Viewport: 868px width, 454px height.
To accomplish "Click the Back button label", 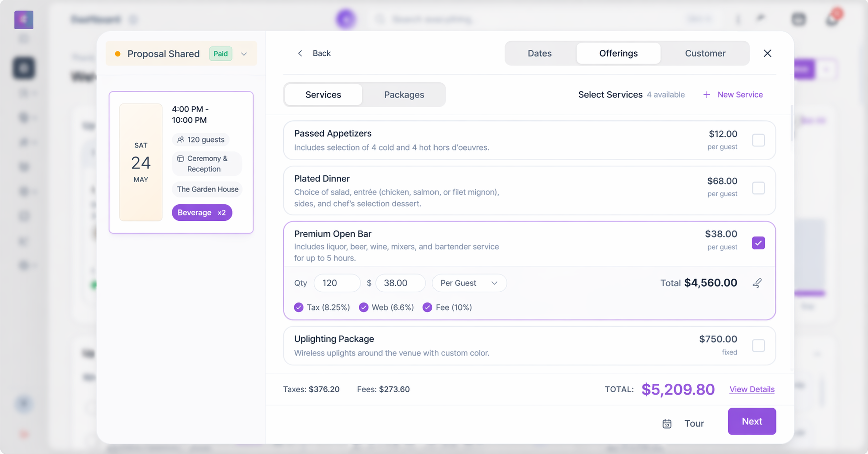I will click(x=321, y=53).
